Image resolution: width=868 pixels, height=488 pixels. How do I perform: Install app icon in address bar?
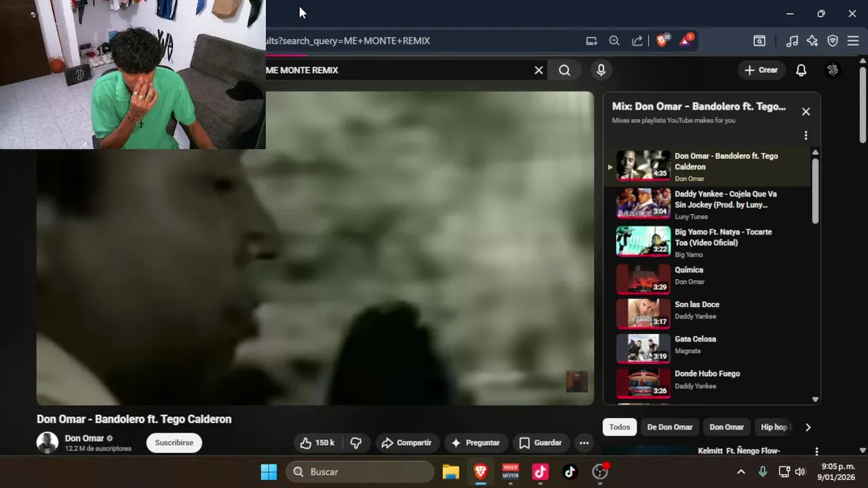coord(591,41)
